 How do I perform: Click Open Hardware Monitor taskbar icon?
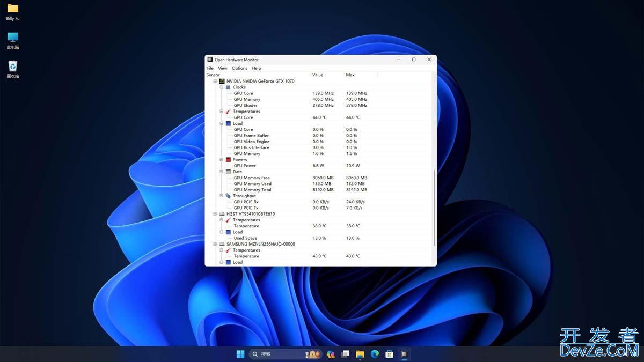point(404,354)
